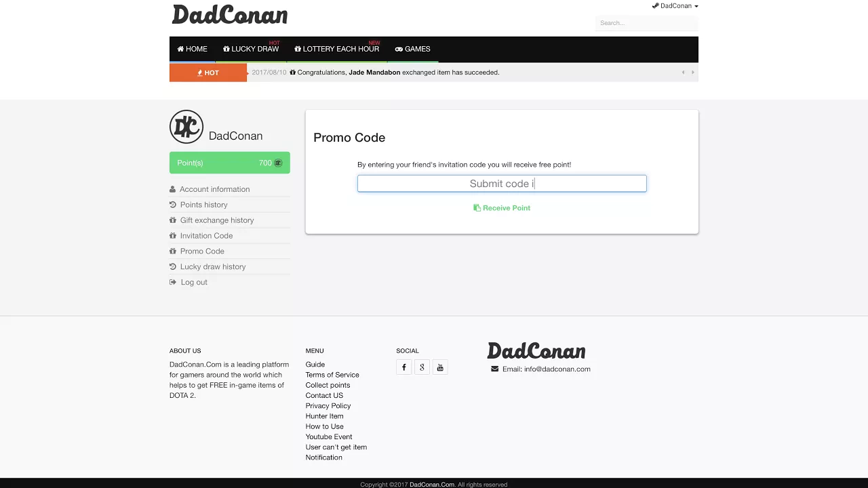The image size is (868, 488).
Task: Open Invitation Code in sidebar
Action: (x=206, y=236)
